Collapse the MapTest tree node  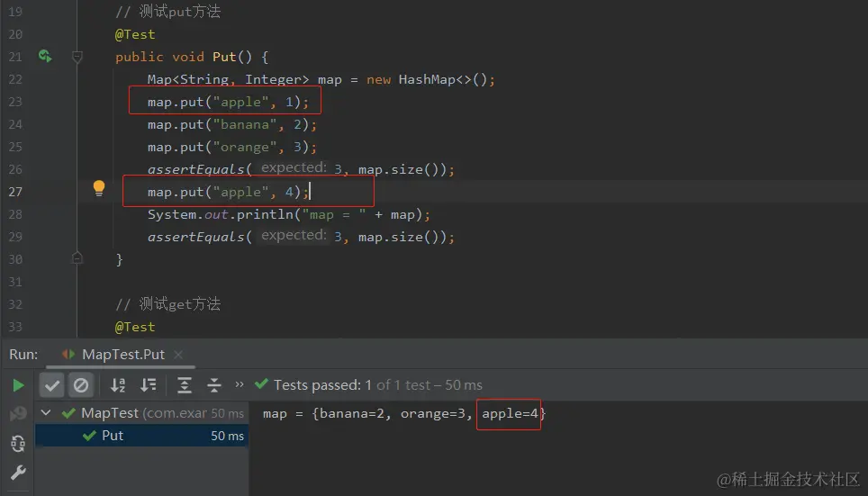46,413
